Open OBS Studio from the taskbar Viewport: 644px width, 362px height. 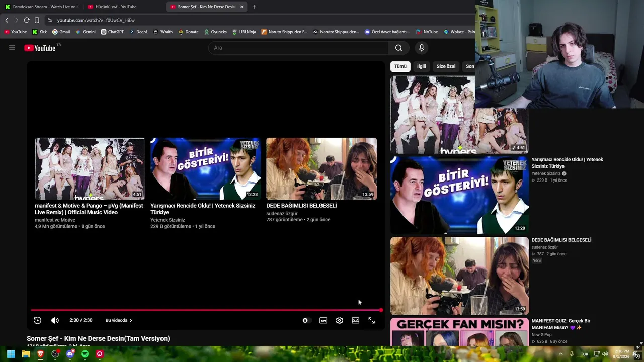(55, 354)
